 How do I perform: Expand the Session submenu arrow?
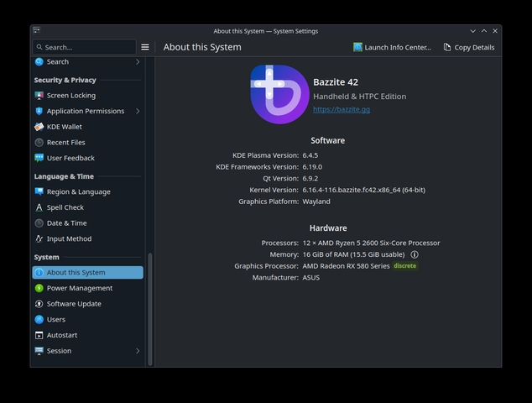pyautogui.click(x=138, y=351)
